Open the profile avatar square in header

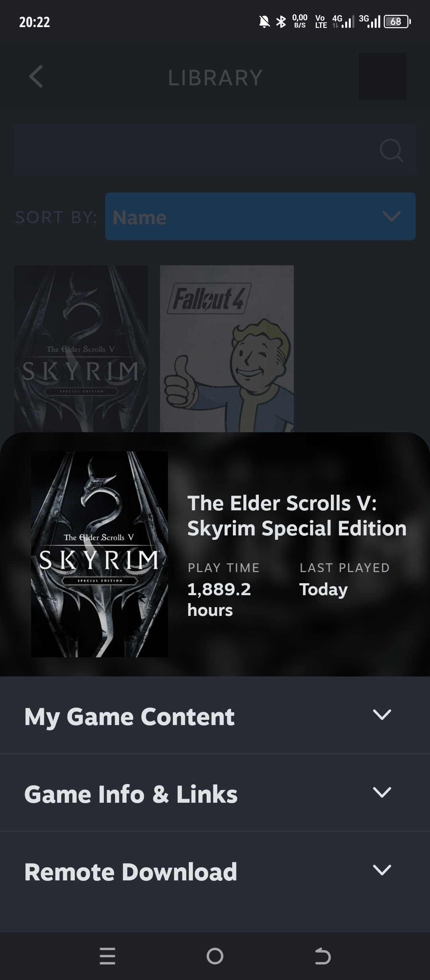point(383,76)
